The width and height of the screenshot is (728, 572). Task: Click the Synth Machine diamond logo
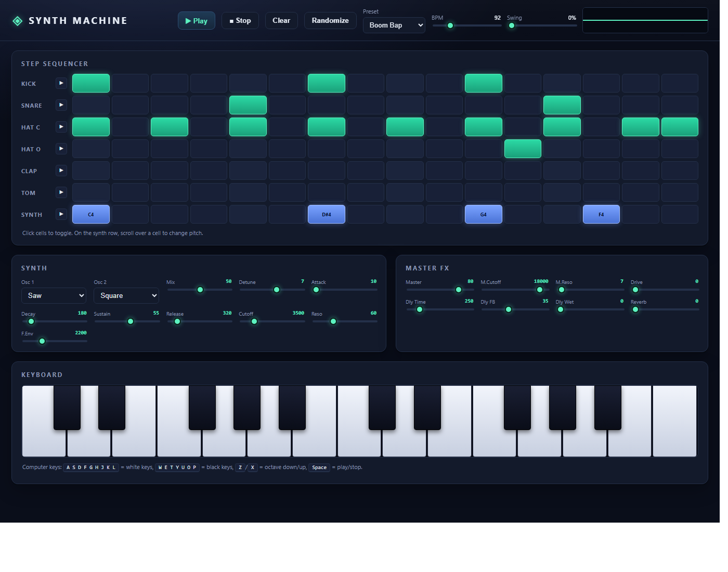(18, 21)
